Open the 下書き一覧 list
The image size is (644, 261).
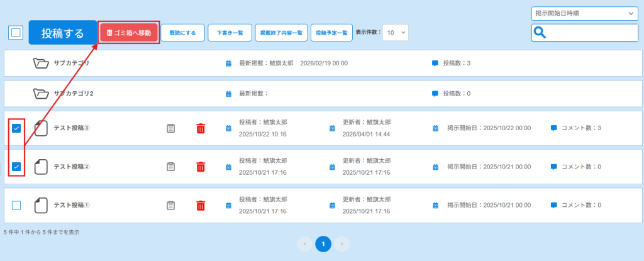click(x=230, y=33)
